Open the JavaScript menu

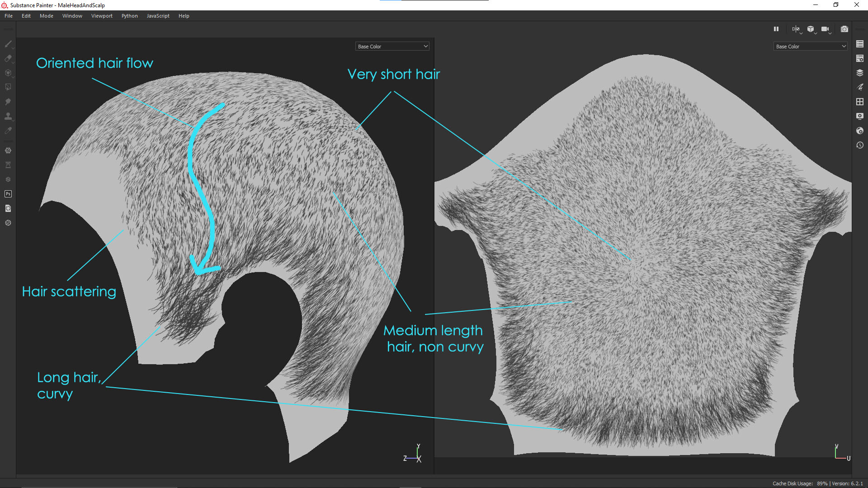tap(158, 16)
